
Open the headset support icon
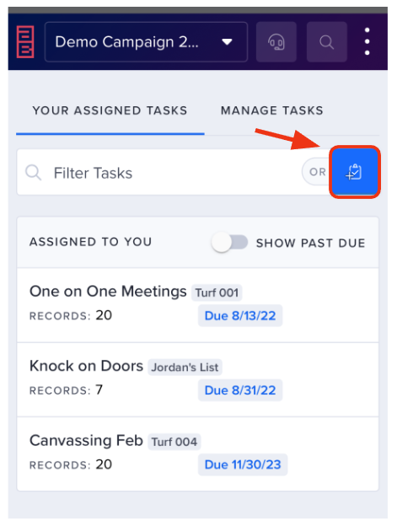pyautogui.click(x=276, y=42)
